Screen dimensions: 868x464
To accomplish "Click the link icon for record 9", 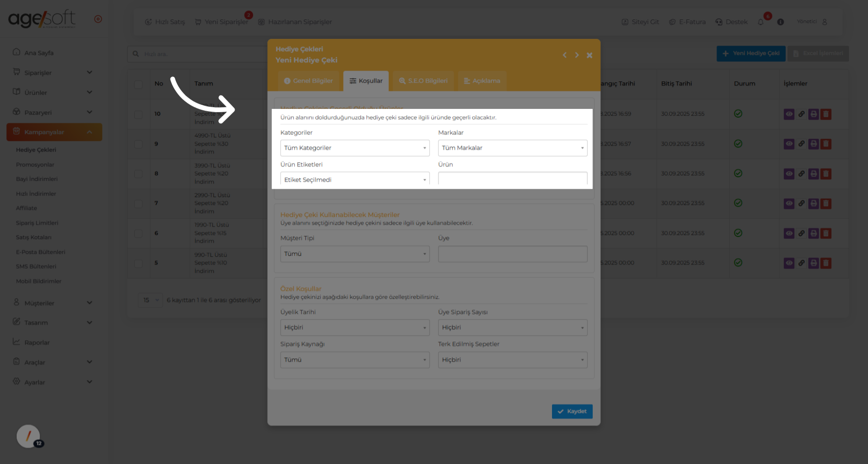I will tap(802, 144).
